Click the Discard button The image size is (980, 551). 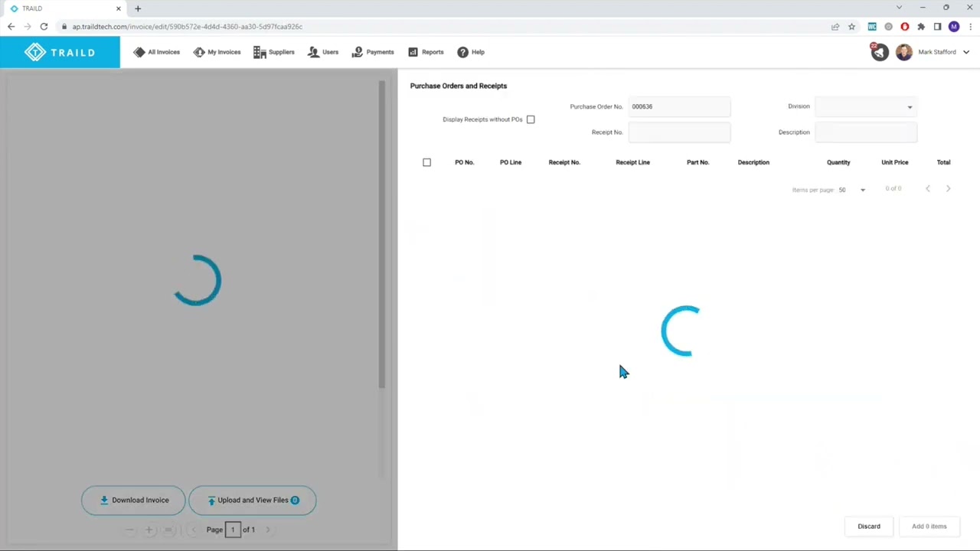pos(869,527)
